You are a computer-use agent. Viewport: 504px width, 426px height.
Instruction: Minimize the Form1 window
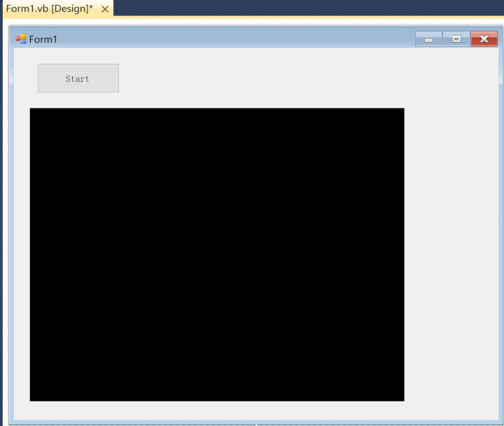428,39
